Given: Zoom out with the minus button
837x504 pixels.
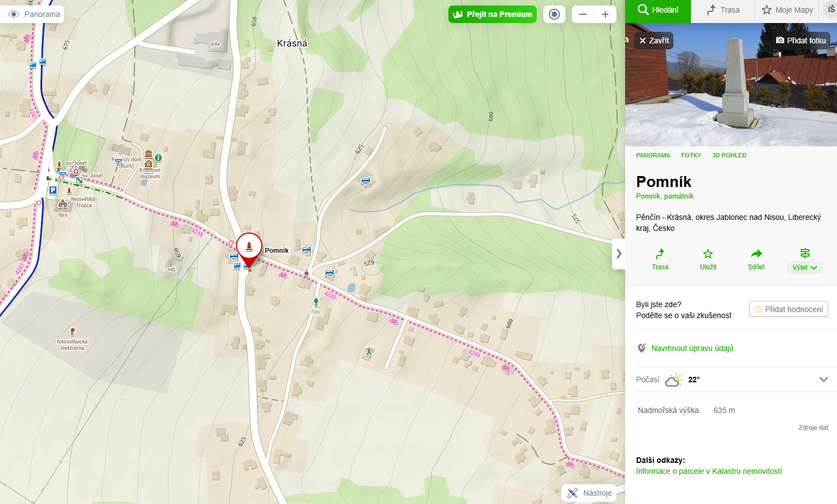Looking at the screenshot, I should (x=583, y=14).
